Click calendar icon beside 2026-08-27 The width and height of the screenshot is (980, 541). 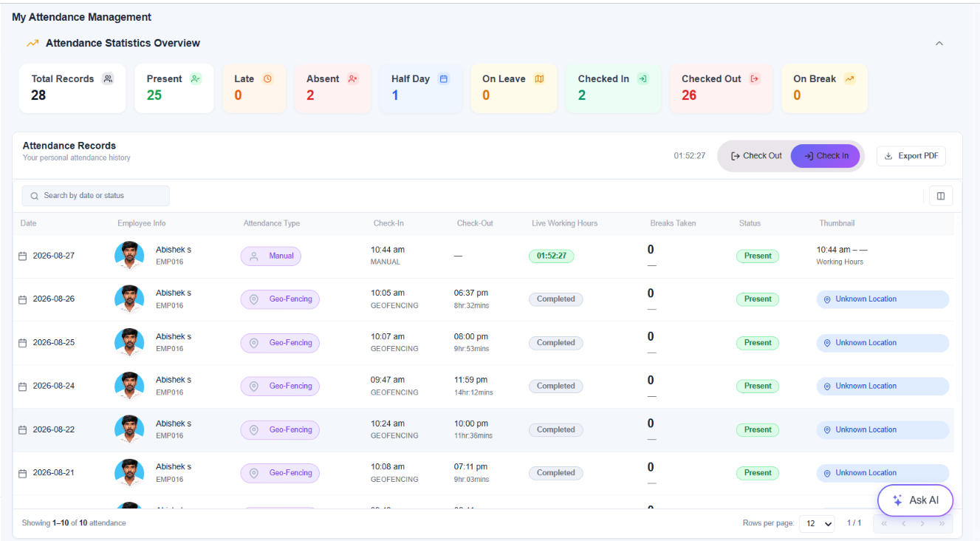[23, 256]
